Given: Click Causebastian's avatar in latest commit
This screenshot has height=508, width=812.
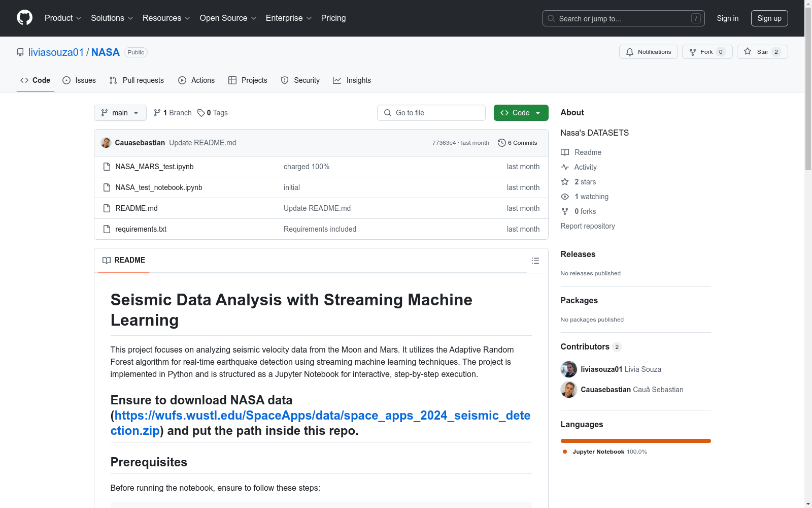Looking at the screenshot, I should click(x=106, y=143).
